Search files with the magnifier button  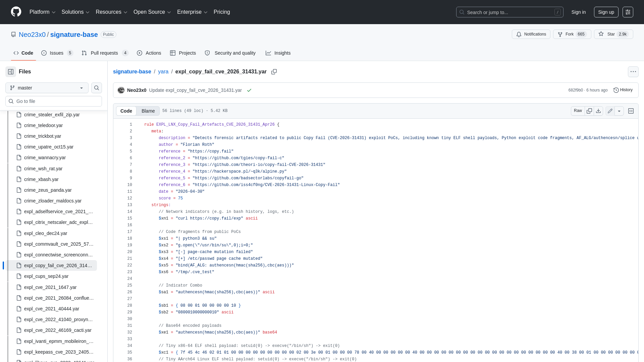tap(97, 88)
